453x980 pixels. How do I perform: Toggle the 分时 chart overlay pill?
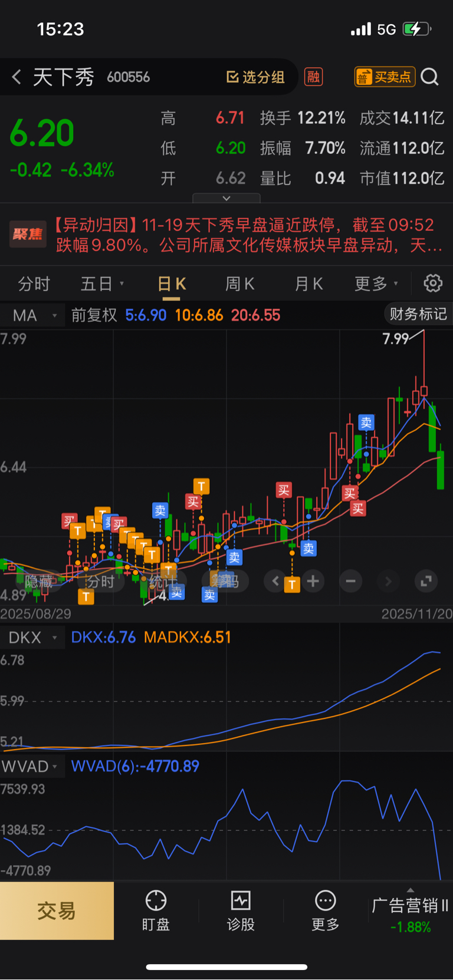100,582
